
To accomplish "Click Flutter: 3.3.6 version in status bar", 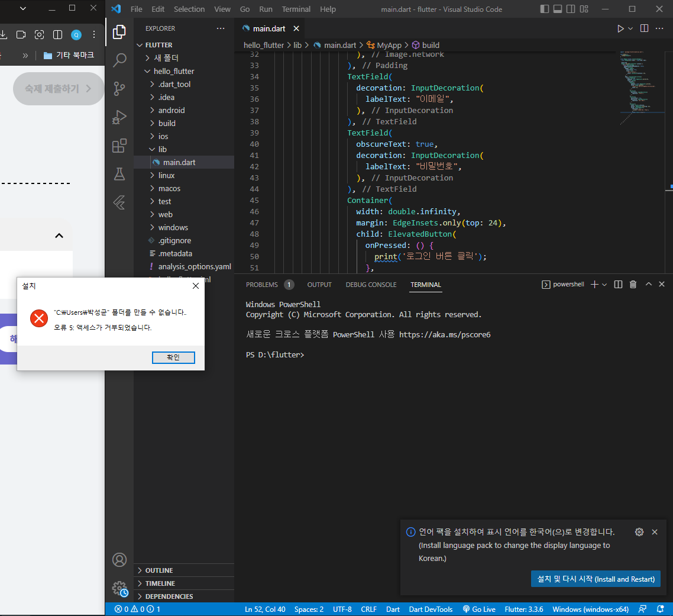I will pos(523,609).
